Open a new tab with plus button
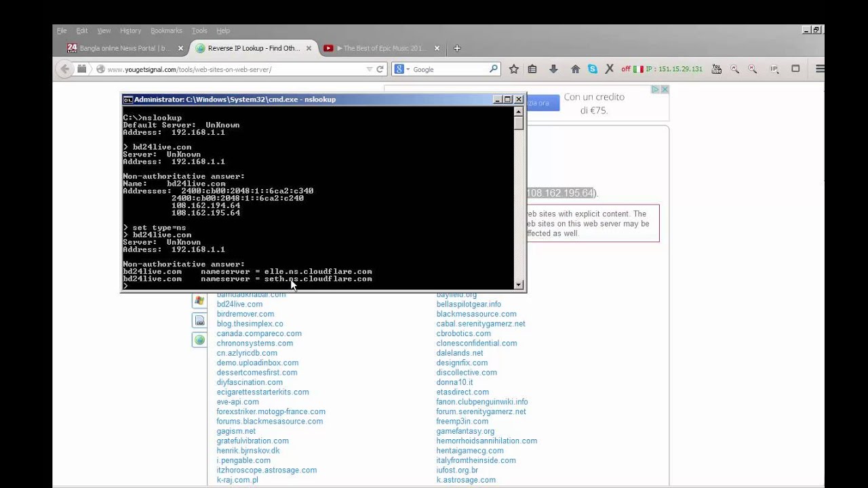The height and width of the screenshot is (488, 868). (457, 48)
